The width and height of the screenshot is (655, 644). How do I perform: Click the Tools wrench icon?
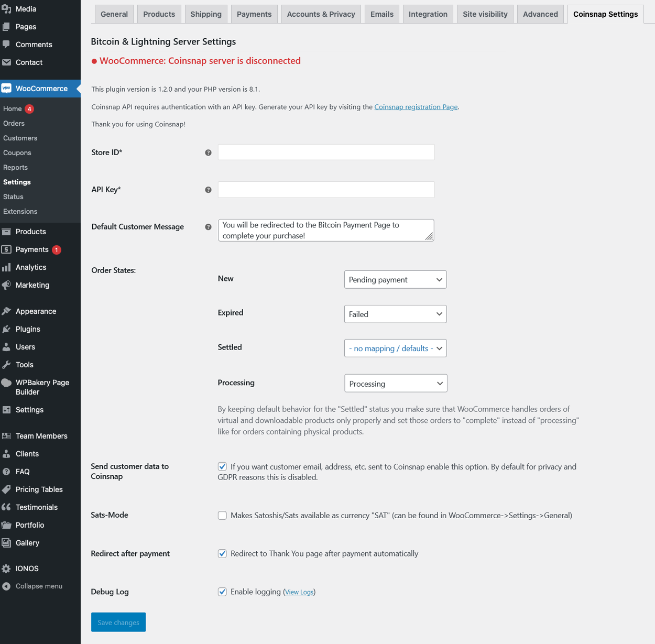6,365
